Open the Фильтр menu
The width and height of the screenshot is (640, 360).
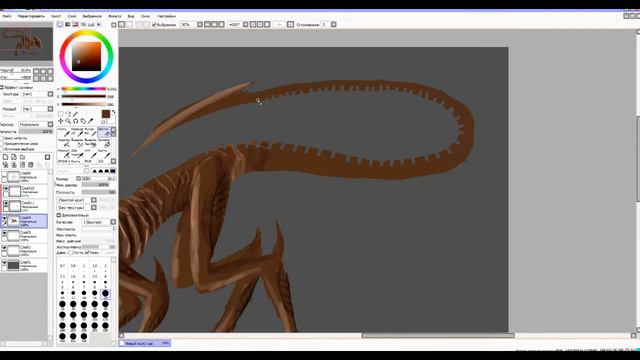[x=115, y=16]
